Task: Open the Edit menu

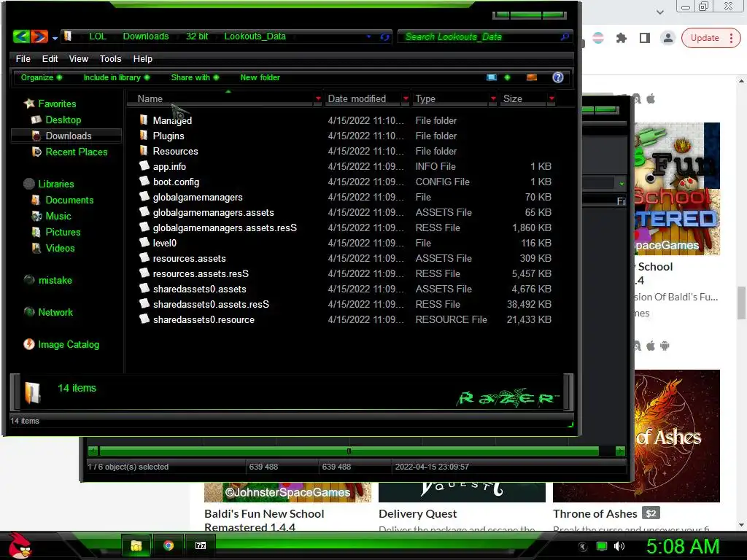Action: [x=50, y=58]
